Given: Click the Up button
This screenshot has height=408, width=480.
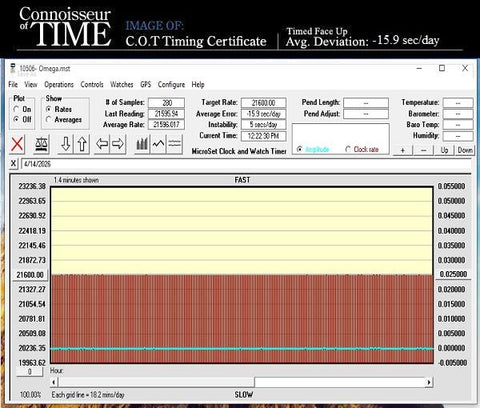Looking at the screenshot, I should (x=444, y=150).
